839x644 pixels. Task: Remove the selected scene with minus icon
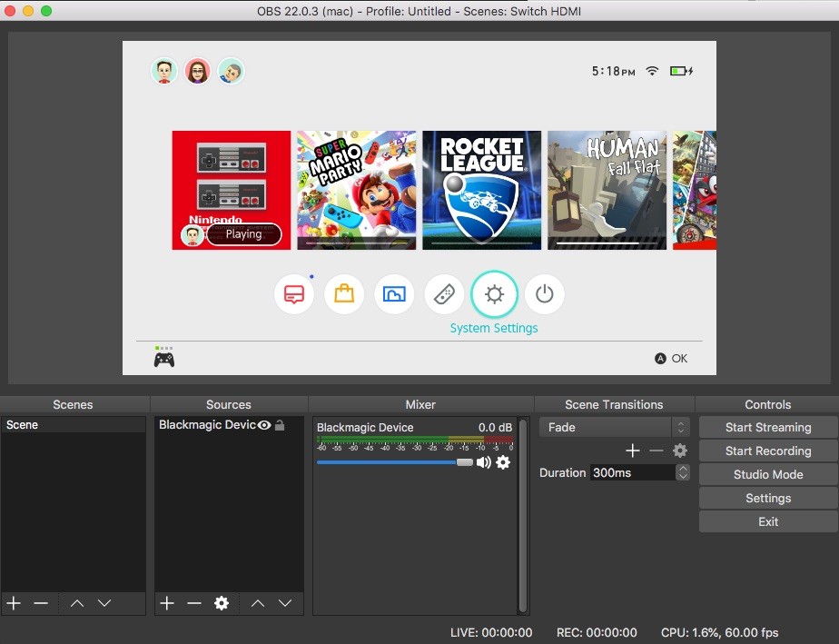(41, 603)
